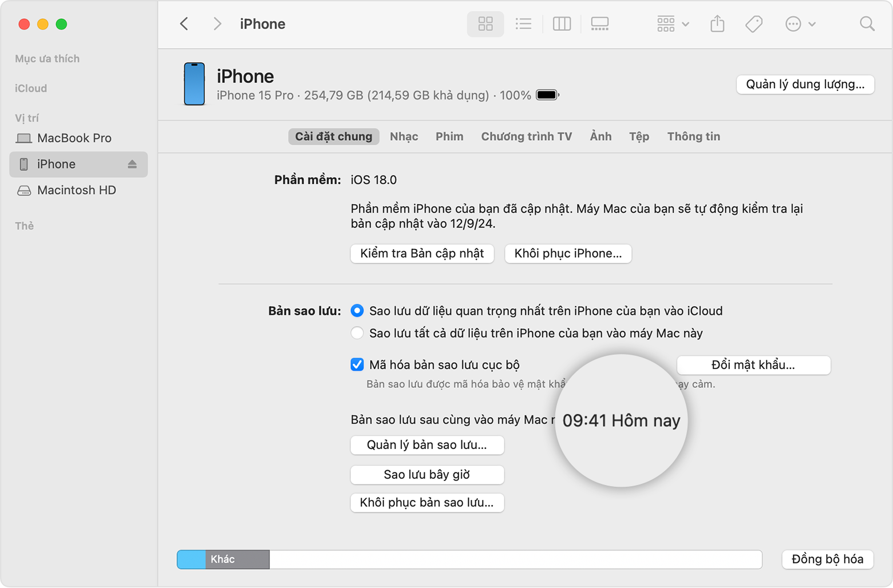Viewport: 893px width, 588px height.
Task: Click Kiểm tra Bản cập nhật button
Action: [x=422, y=253]
